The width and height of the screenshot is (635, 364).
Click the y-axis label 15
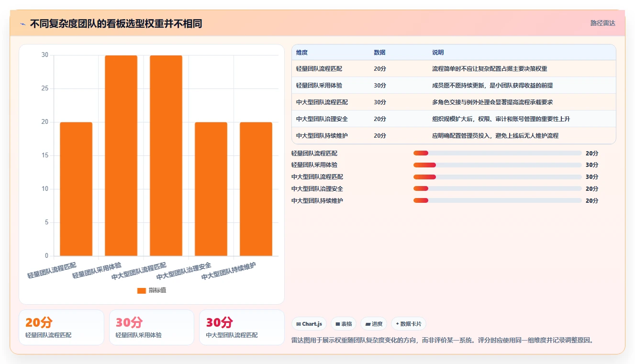(45, 155)
